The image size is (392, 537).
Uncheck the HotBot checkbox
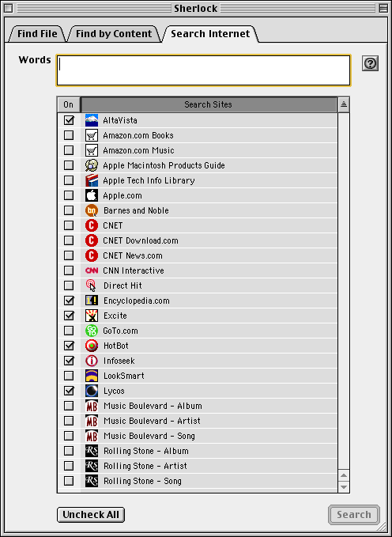[69, 346]
